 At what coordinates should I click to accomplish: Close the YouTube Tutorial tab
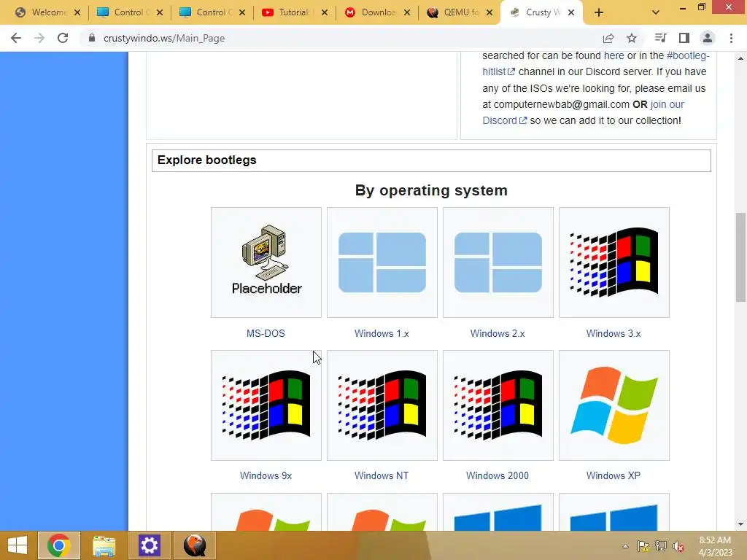(325, 13)
